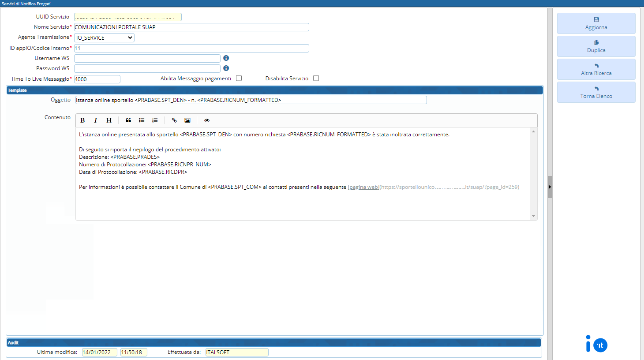This screenshot has height=360, width=644.
Task: Insert a link using the chain icon
Action: [174, 120]
